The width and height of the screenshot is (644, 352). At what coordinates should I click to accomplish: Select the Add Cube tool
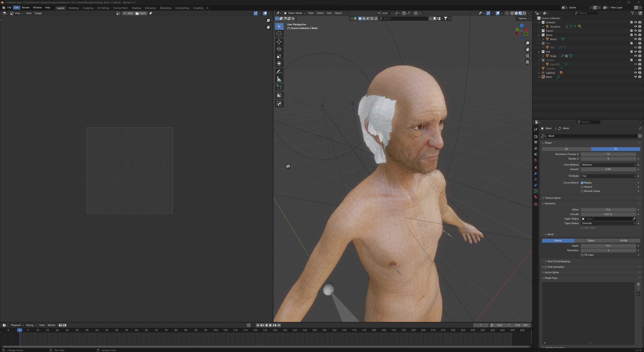click(279, 87)
